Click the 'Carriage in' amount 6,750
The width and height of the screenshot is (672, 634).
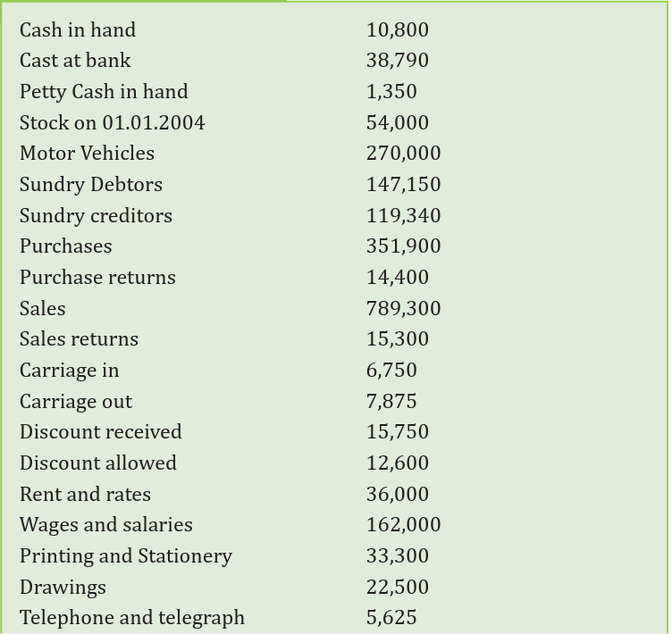tap(391, 370)
